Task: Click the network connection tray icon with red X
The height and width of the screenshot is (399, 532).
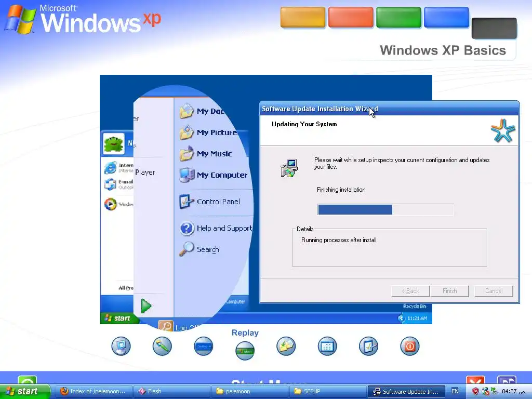Action: [x=485, y=392]
